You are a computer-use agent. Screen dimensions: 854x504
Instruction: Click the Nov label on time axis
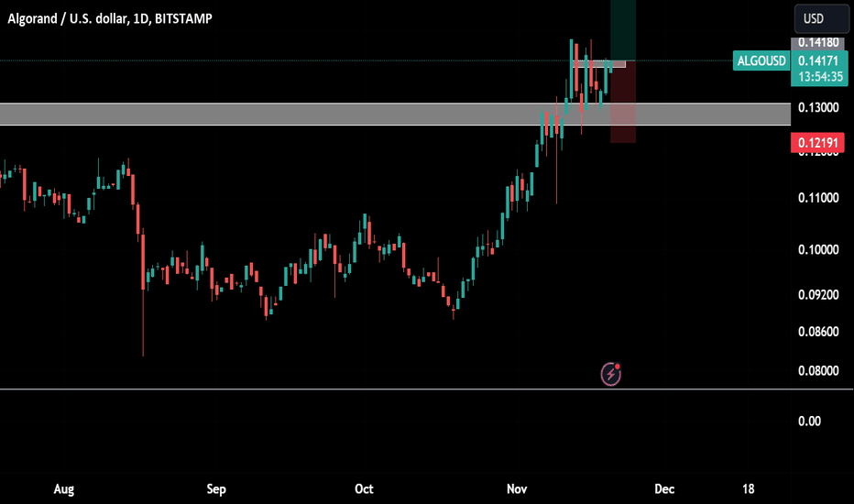[516, 488]
